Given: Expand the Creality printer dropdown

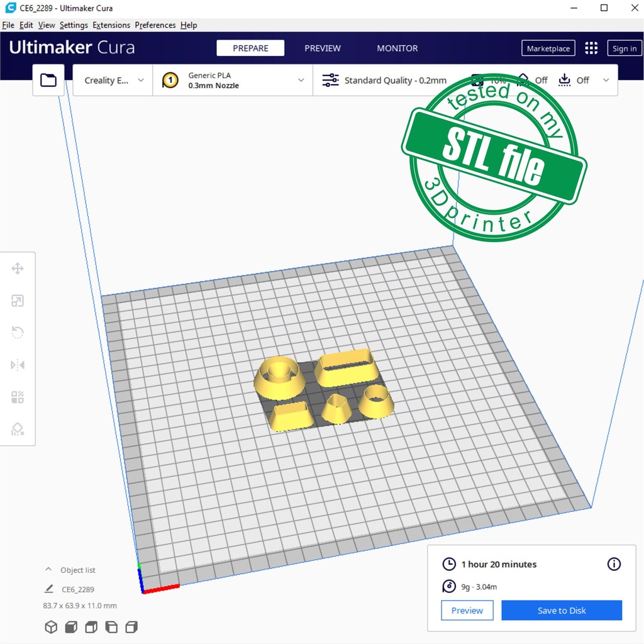Looking at the screenshot, I should (x=113, y=80).
